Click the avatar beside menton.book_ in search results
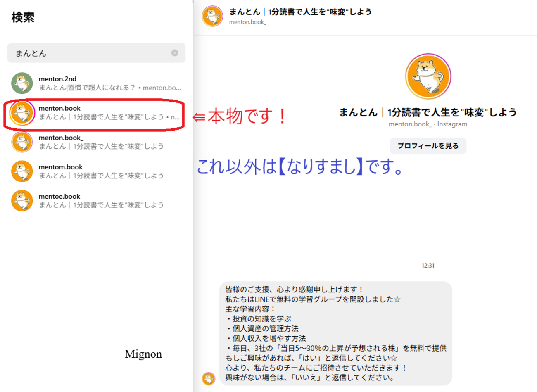Screen dimensions: 537x392 pos(22,142)
